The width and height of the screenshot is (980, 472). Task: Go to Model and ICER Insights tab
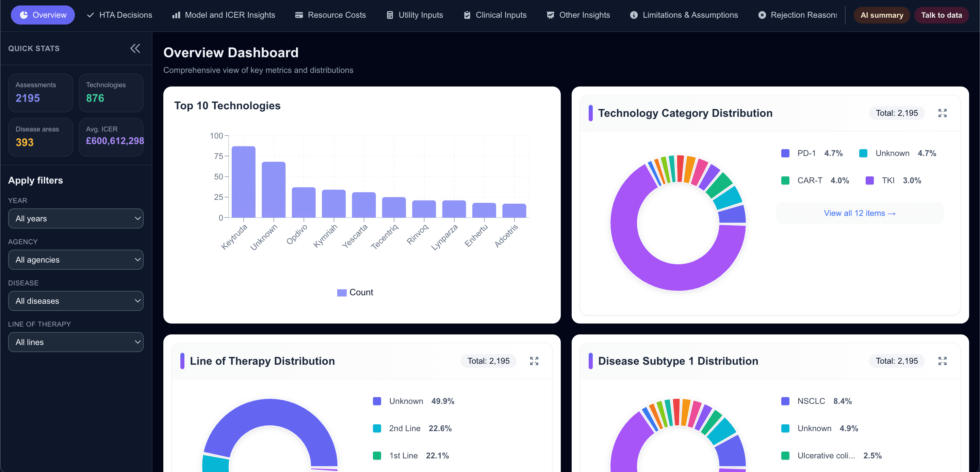coord(224,15)
